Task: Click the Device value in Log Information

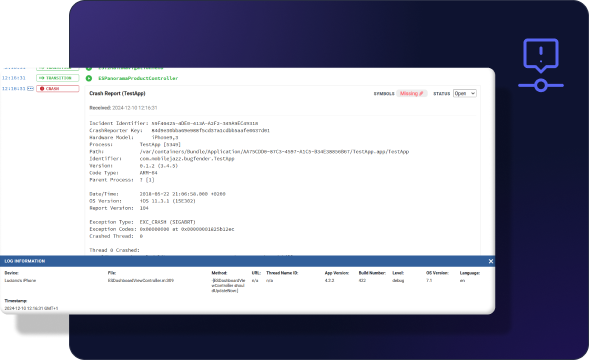Action: click(x=20, y=280)
